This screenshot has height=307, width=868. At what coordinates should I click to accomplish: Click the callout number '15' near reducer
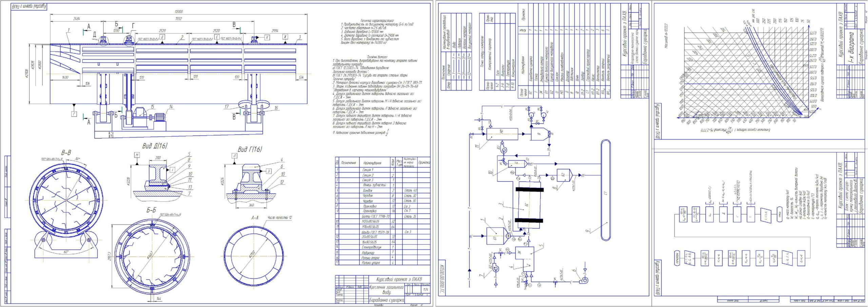(x=152, y=107)
